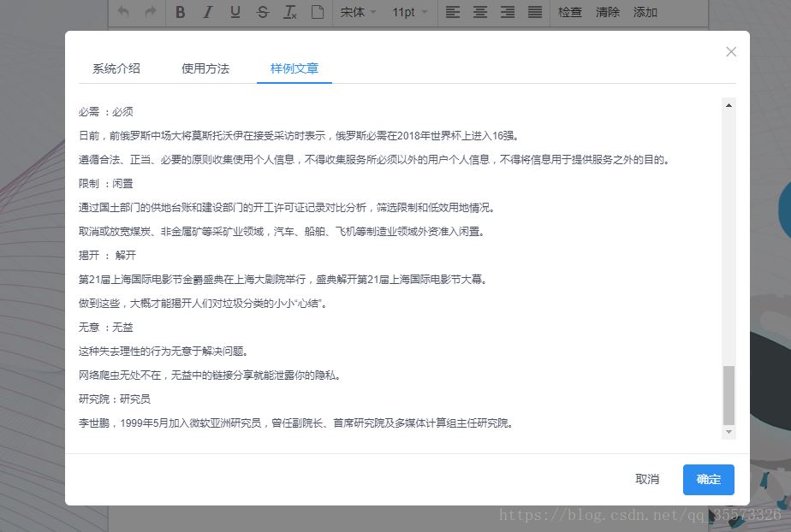
Task: Align text to the left
Action: pyautogui.click(x=453, y=12)
